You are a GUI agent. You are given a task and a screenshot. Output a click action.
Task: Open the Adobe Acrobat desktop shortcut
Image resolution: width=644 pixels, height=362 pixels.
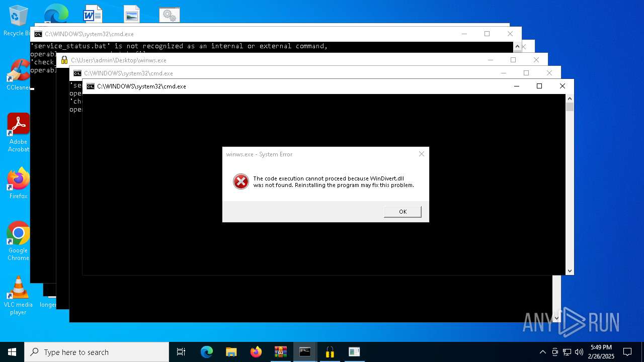pos(19,133)
